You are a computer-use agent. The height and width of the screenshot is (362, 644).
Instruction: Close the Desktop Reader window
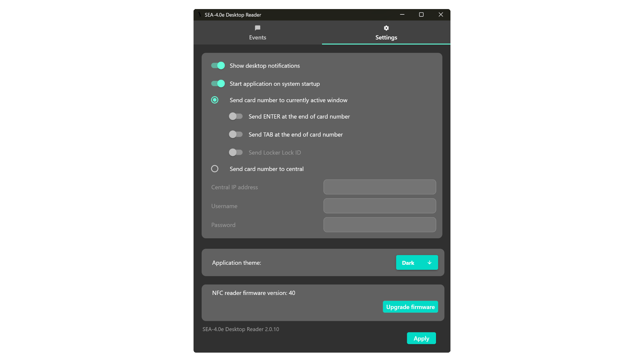click(x=441, y=14)
